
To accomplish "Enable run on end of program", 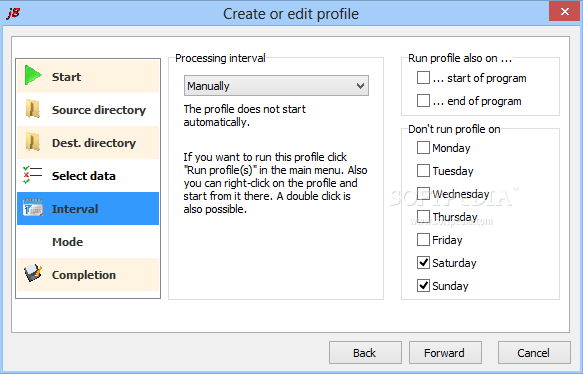I will 423,101.
